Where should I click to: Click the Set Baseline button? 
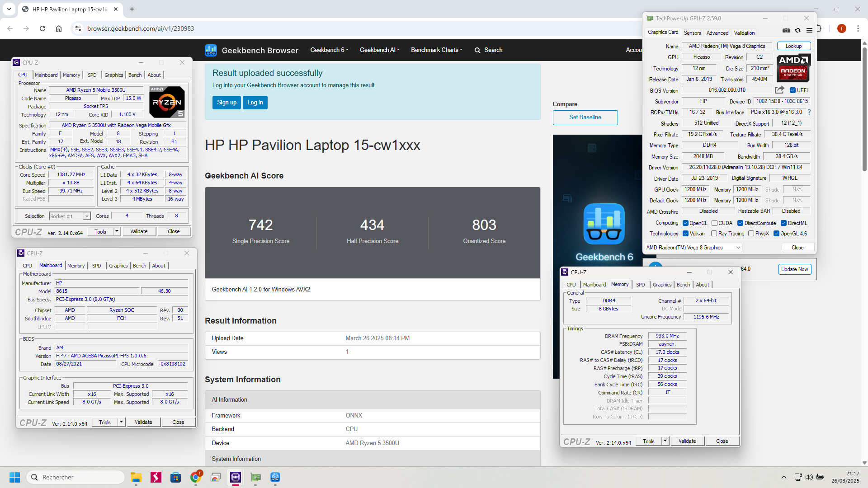[585, 117]
